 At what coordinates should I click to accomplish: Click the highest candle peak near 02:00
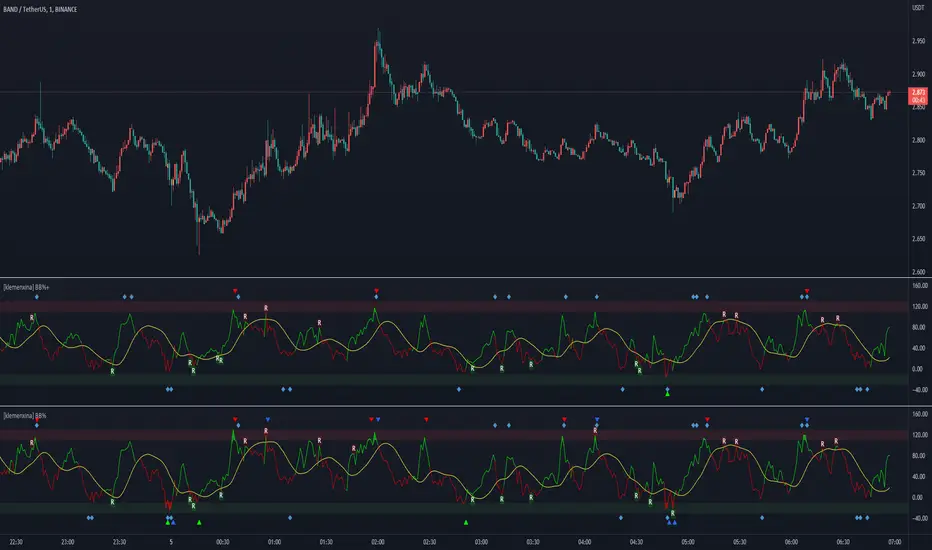point(377,32)
